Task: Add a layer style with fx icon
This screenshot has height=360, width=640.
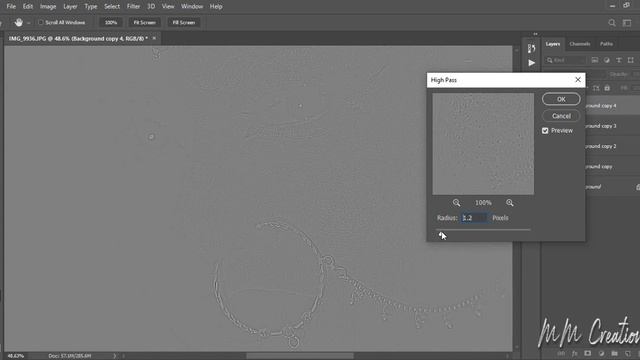Action: click(x=574, y=353)
